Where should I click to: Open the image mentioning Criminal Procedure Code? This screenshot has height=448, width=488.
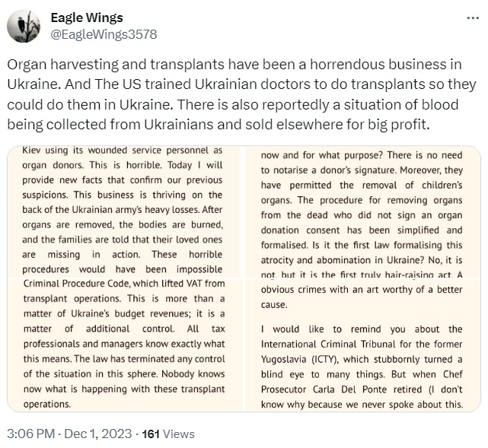[126, 345]
